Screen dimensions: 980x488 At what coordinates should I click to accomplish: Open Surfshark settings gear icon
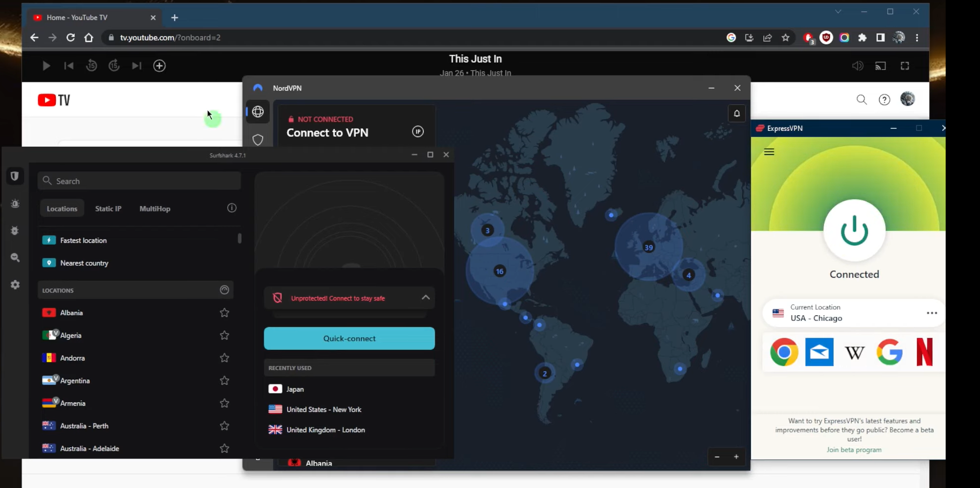(x=15, y=285)
